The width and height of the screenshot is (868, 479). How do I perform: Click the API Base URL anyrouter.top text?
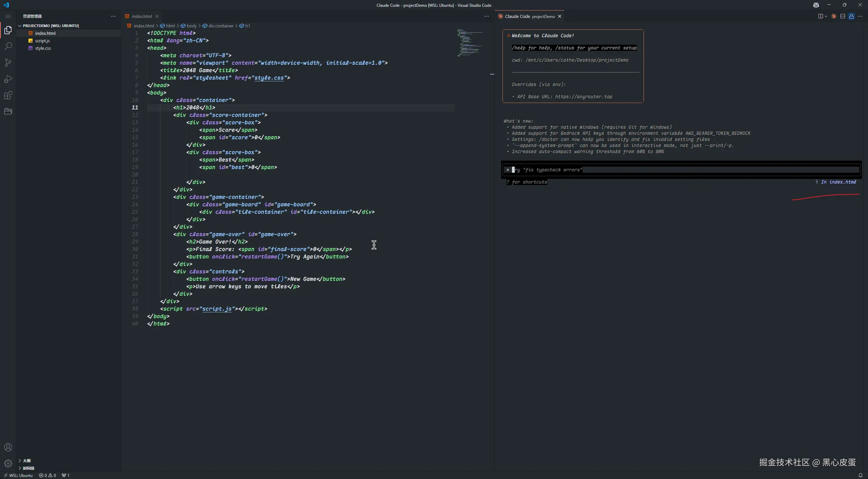point(584,97)
